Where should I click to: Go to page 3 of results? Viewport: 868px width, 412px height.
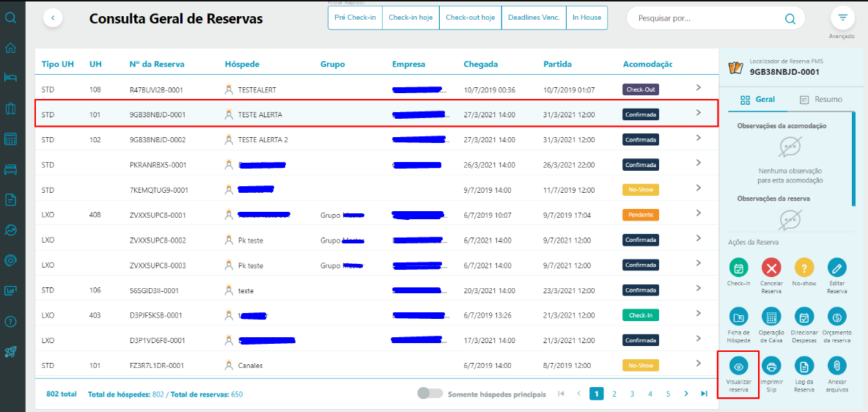(x=632, y=394)
